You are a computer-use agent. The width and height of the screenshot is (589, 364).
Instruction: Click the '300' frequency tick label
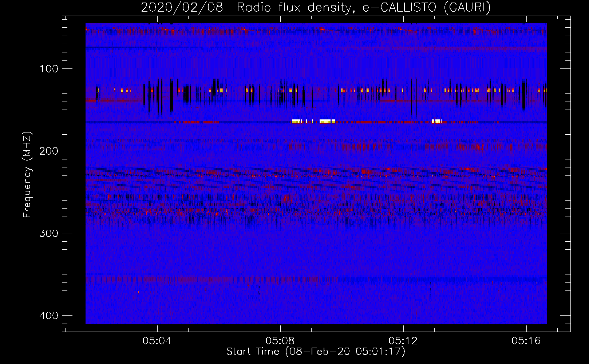click(x=49, y=233)
